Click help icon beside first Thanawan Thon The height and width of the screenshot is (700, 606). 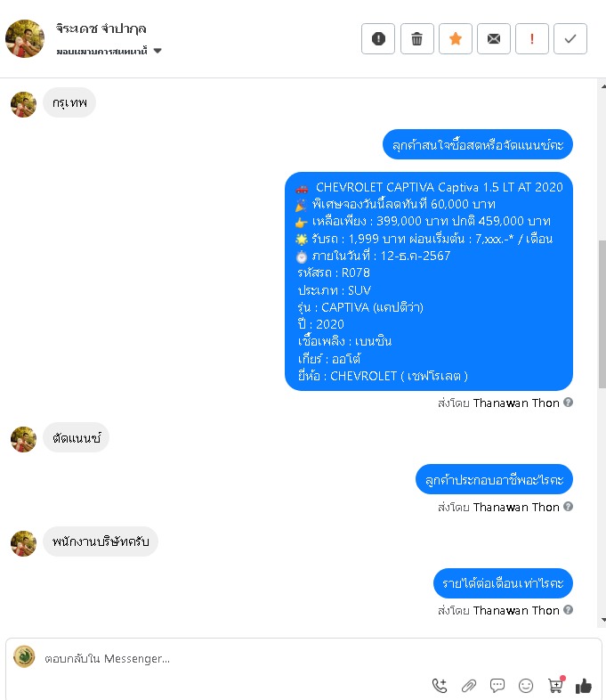point(568,403)
